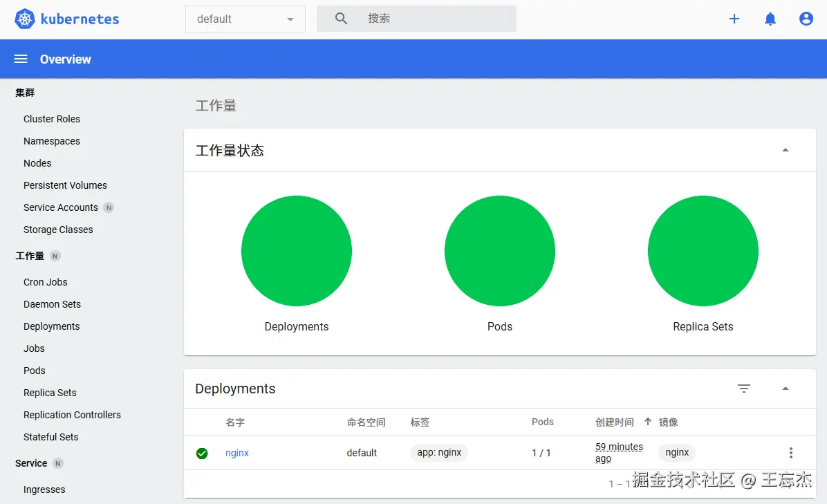Collapse the 工作量状态 card
Screen dimensions: 827x504
point(786,150)
